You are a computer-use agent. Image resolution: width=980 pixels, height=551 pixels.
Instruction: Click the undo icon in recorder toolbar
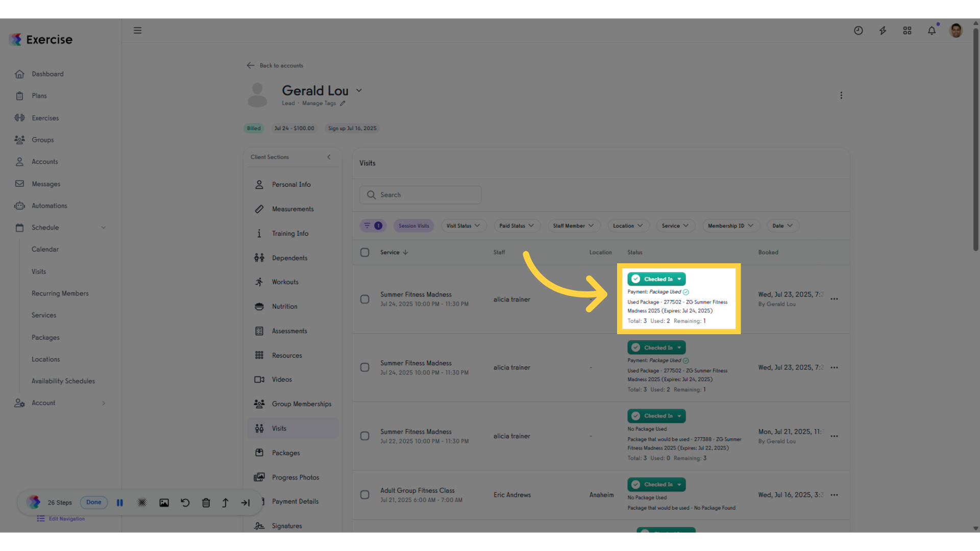coord(185,503)
